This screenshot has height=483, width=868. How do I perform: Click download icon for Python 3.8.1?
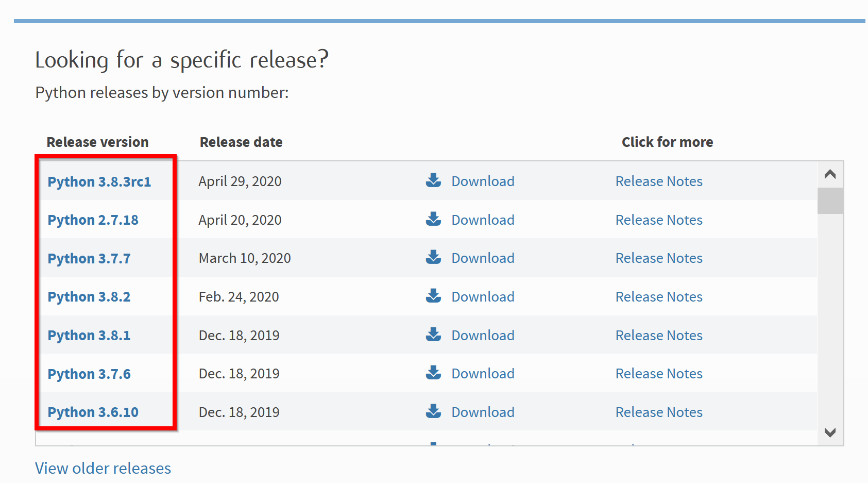pos(433,335)
